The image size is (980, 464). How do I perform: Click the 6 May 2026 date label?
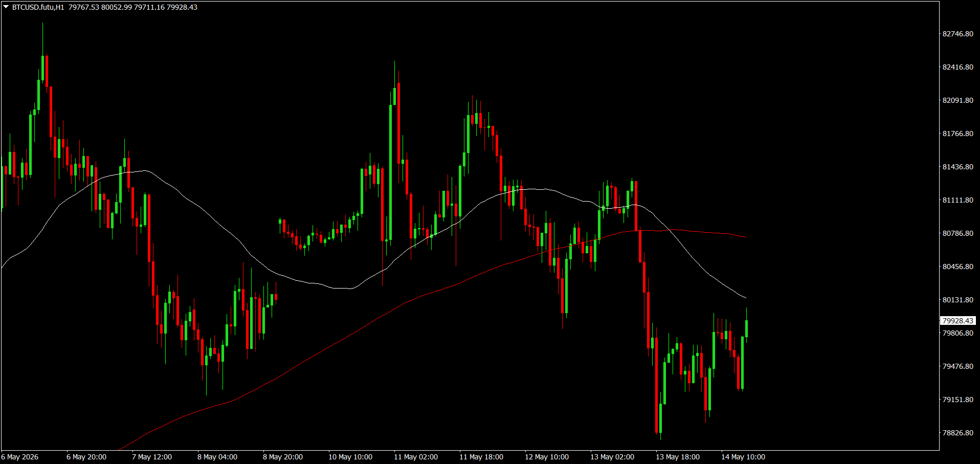point(20,457)
